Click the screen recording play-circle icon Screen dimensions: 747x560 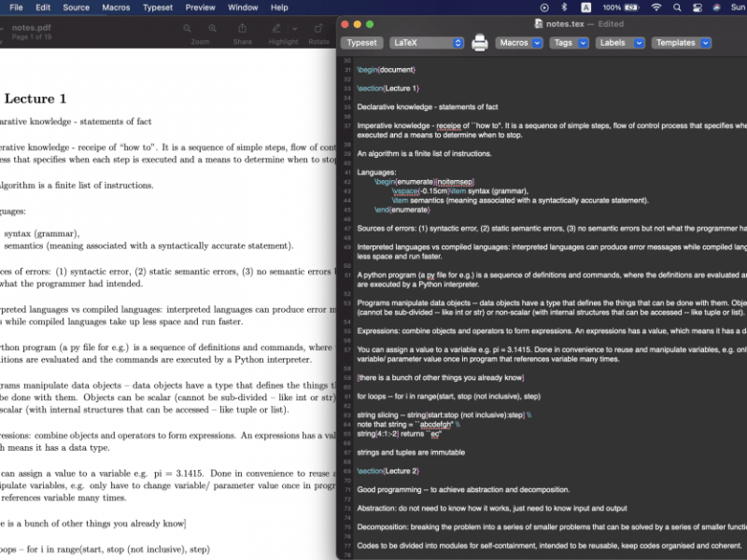click(544, 7)
